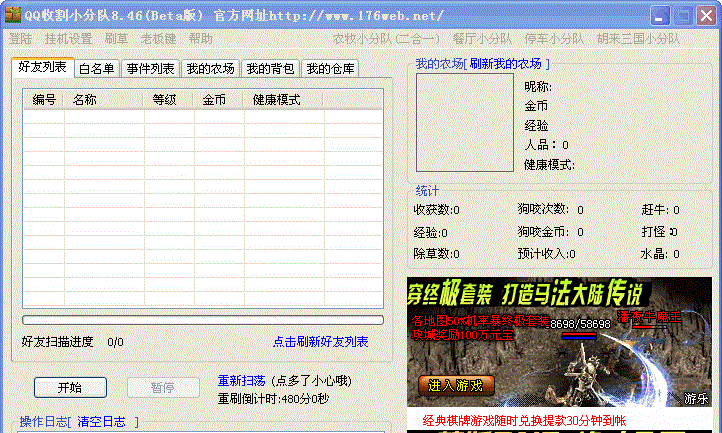This screenshot has width=722, height=433.
Task: Click the 狗咬次数 statistic
Action: [x=551, y=210]
